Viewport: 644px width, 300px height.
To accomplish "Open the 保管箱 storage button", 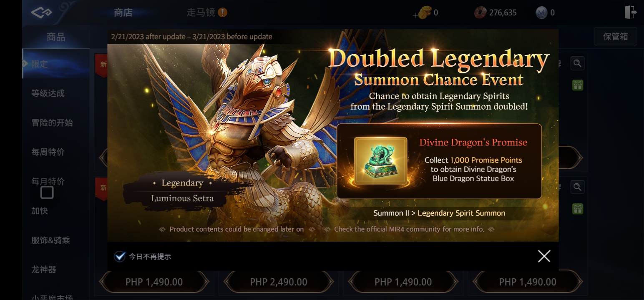I will tap(615, 36).
